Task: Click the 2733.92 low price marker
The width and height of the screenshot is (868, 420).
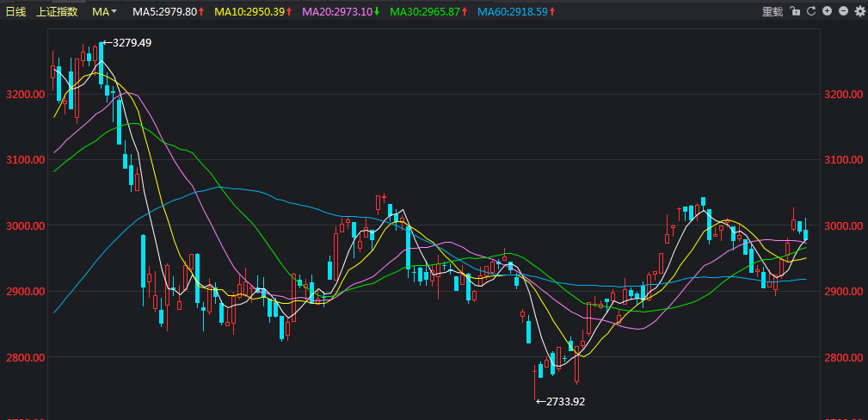Action: tap(564, 401)
